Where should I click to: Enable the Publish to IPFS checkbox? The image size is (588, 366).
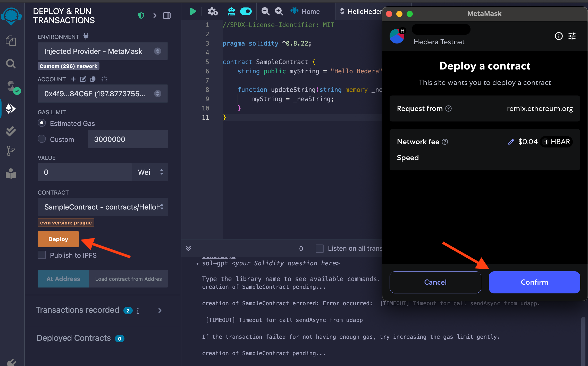(x=42, y=255)
